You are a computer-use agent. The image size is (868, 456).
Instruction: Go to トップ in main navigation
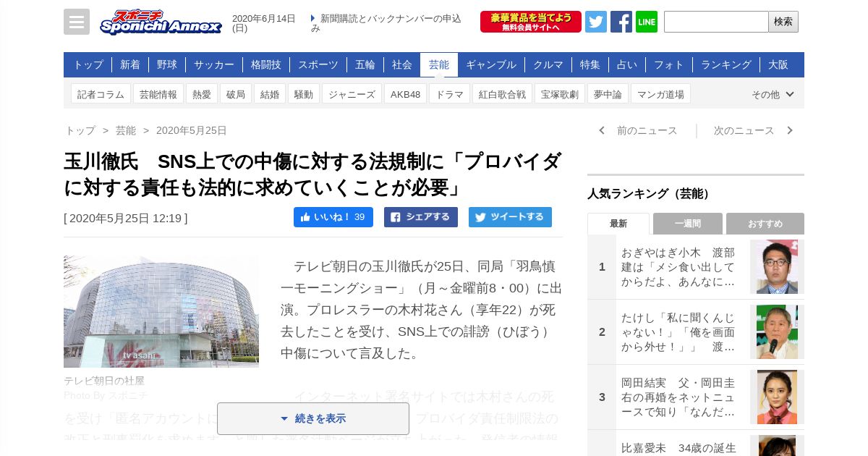[88, 64]
